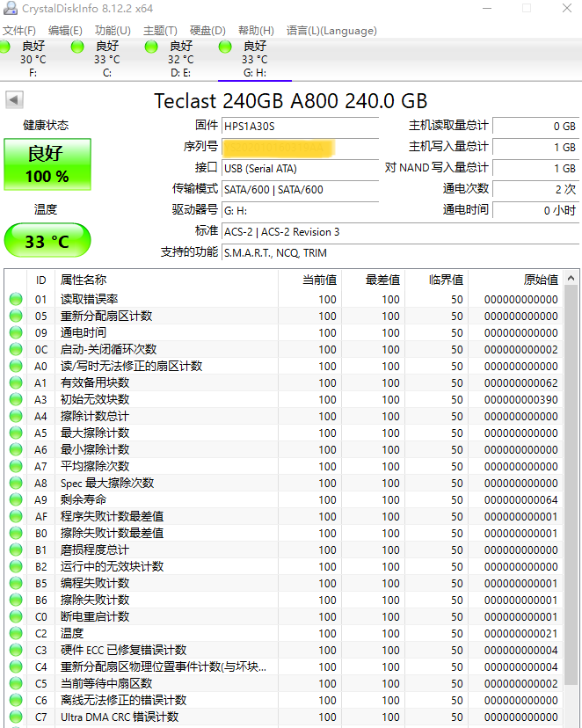Open the 语言(L)(Language) menu

(x=331, y=31)
